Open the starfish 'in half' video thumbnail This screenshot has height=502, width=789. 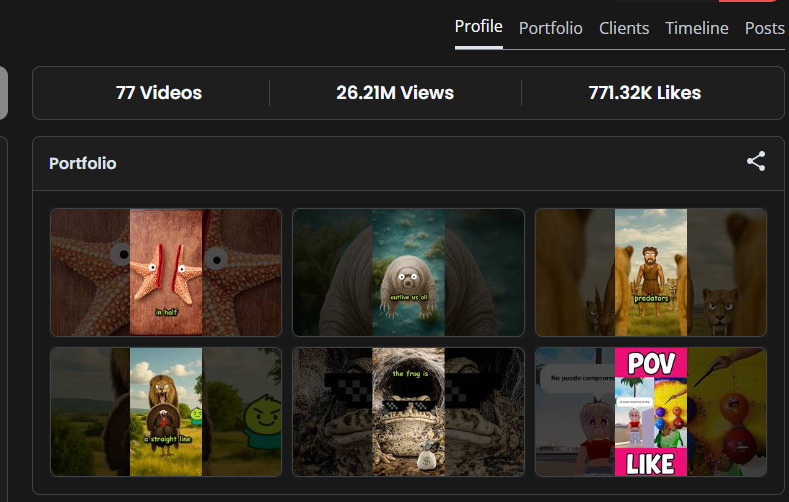pyautogui.click(x=166, y=272)
